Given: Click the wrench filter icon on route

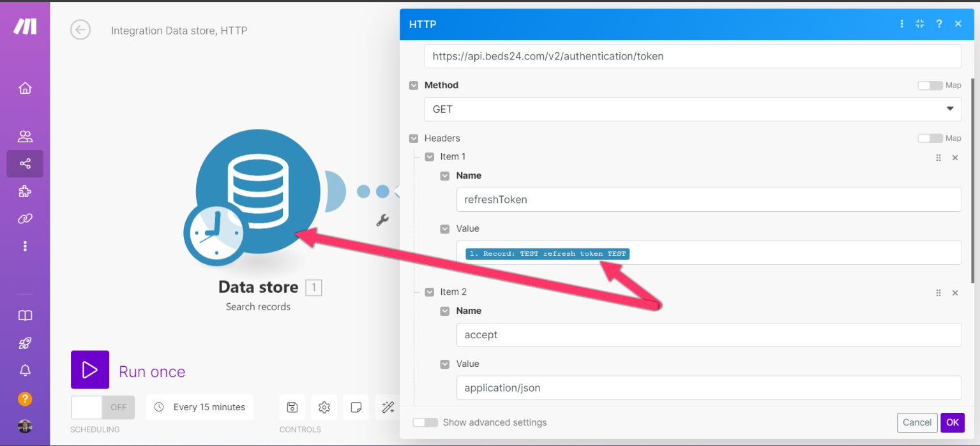Looking at the screenshot, I should pyautogui.click(x=382, y=220).
